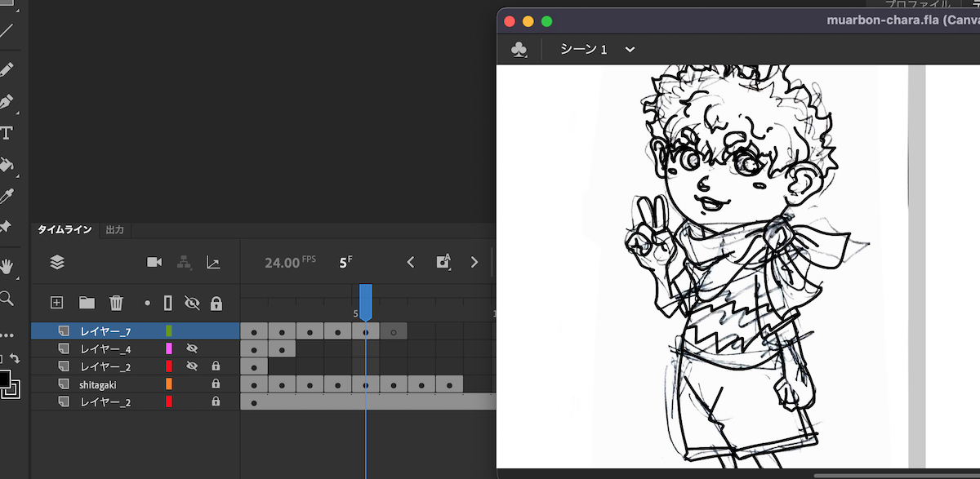The height and width of the screenshot is (479, 980).
Task: Unlock the shitagaki layer
Action: pyautogui.click(x=216, y=384)
